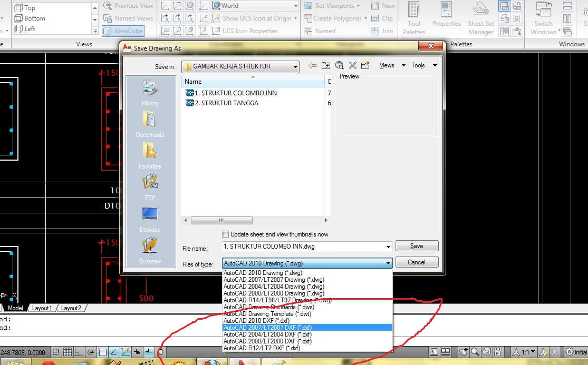Open the Properties palette from ribbon
Image resolution: width=588 pixels, height=365 pixels.
(446, 15)
